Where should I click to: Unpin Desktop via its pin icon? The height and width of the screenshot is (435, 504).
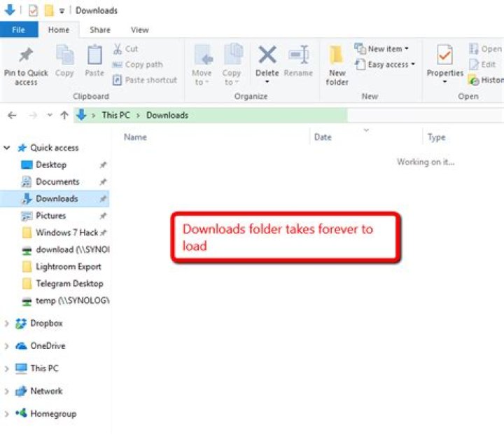[103, 165]
